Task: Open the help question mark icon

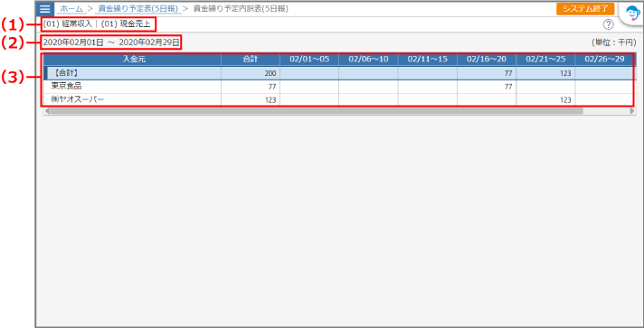Action: click(608, 24)
